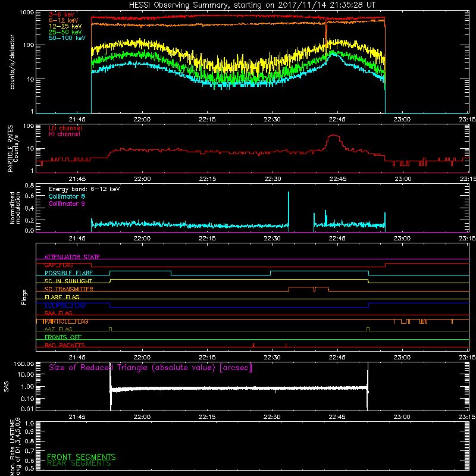The width and height of the screenshot is (476, 476).
Task: Click the 1000 tick on the counts axis
Action: click(27, 12)
